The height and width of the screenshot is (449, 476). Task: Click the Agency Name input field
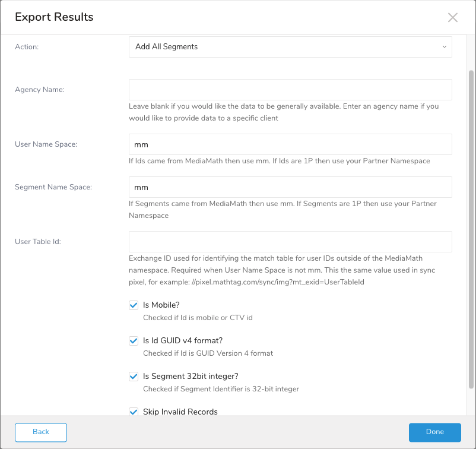click(x=290, y=90)
